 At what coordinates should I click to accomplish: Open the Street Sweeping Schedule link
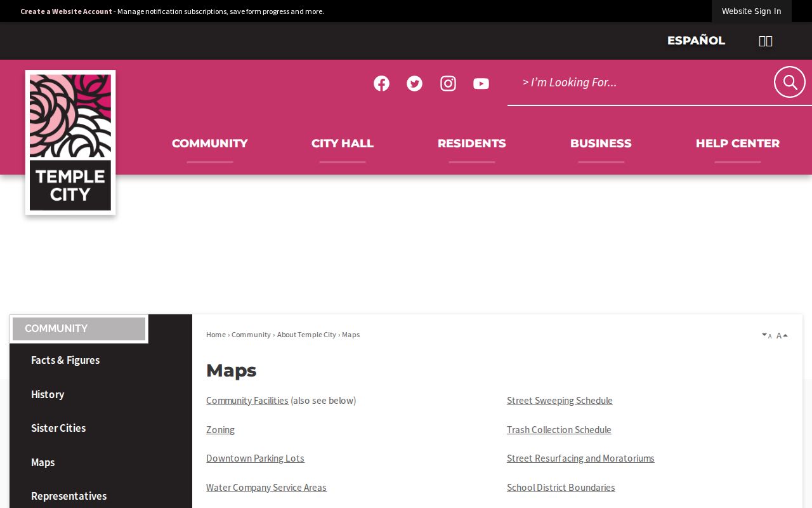coord(560,401)
